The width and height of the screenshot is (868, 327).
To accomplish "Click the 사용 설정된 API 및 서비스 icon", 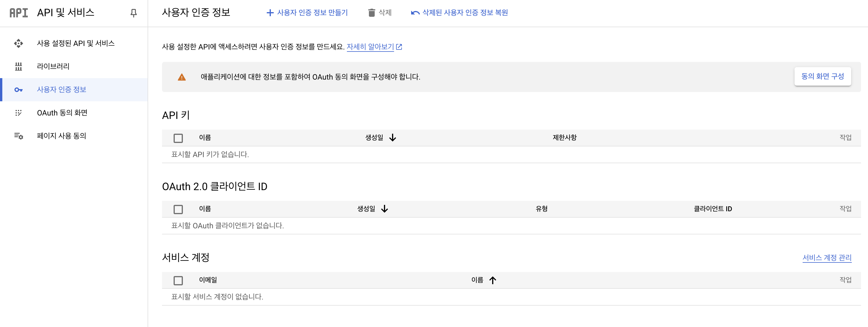I will coord(19,43).
